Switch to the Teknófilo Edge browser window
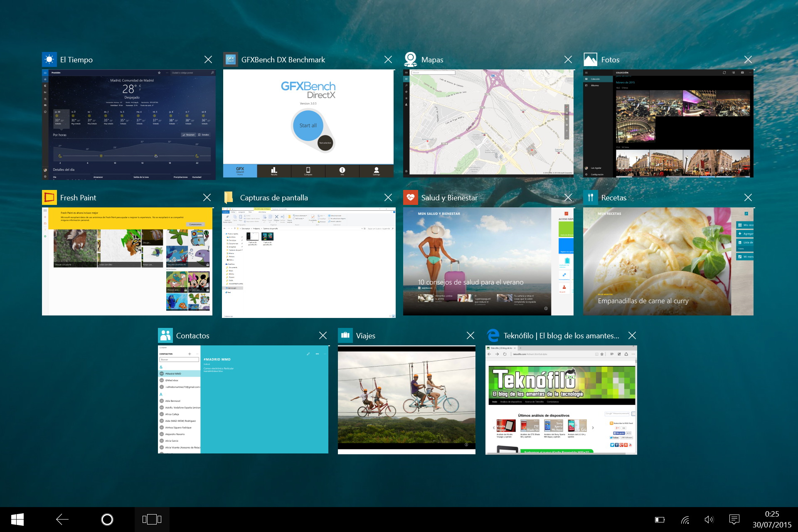The width and height of the screenshot is (798, 532). click(561, 399)
